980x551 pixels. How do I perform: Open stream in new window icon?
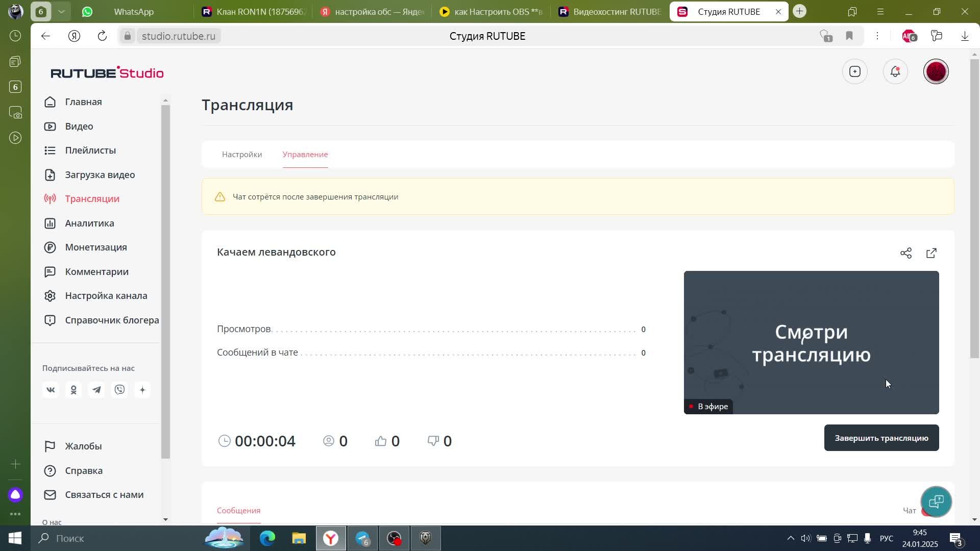coord(932,253)
